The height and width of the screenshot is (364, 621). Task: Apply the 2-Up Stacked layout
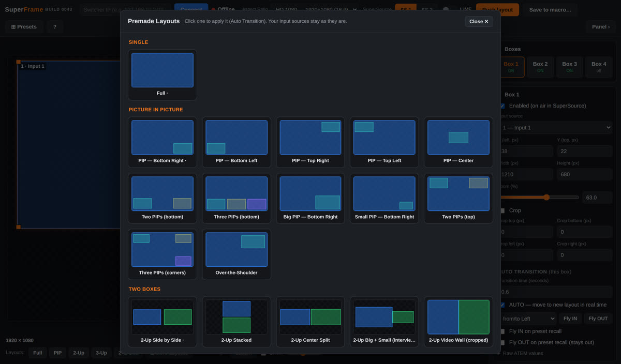236,322
